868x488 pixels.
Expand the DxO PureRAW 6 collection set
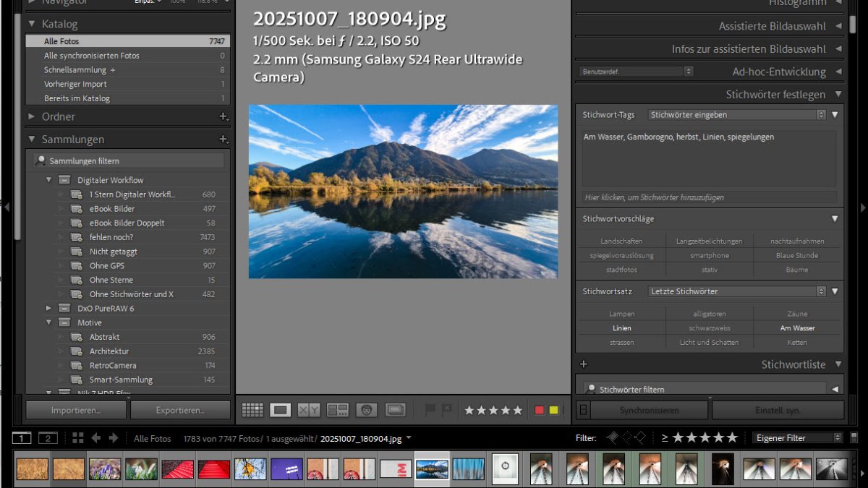point(49,309)
